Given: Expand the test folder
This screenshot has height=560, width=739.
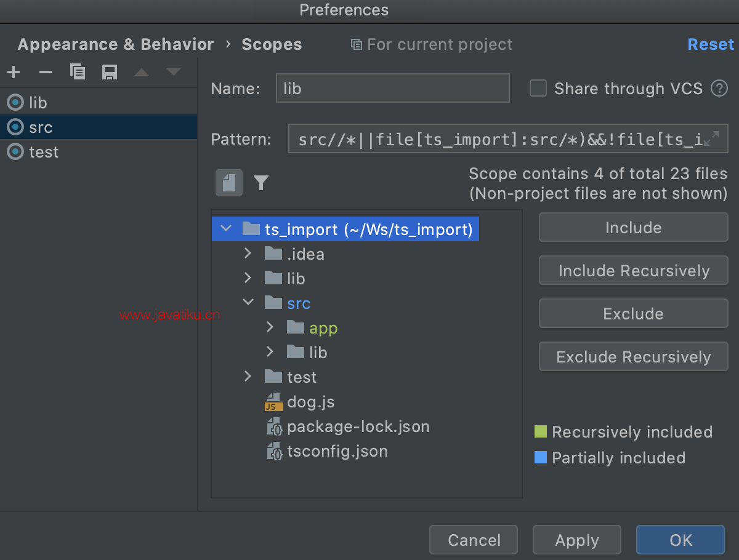Looking at the screenshot, I should tap(248, 376).
